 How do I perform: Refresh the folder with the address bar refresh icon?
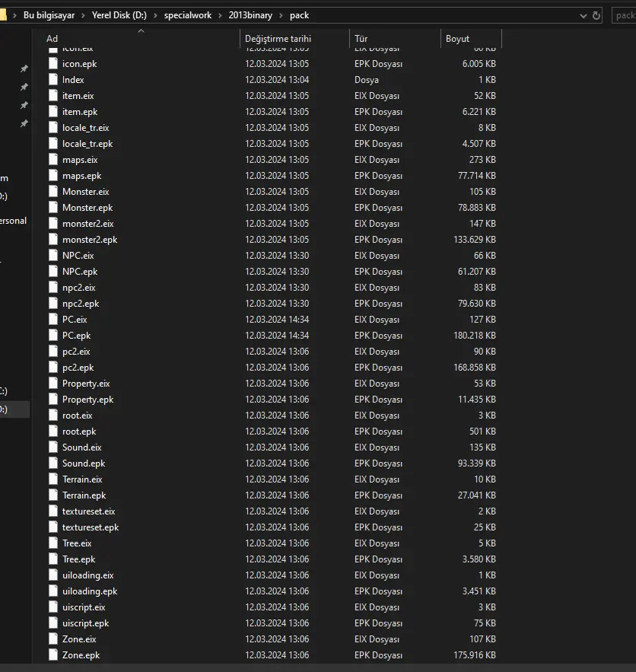596,15
